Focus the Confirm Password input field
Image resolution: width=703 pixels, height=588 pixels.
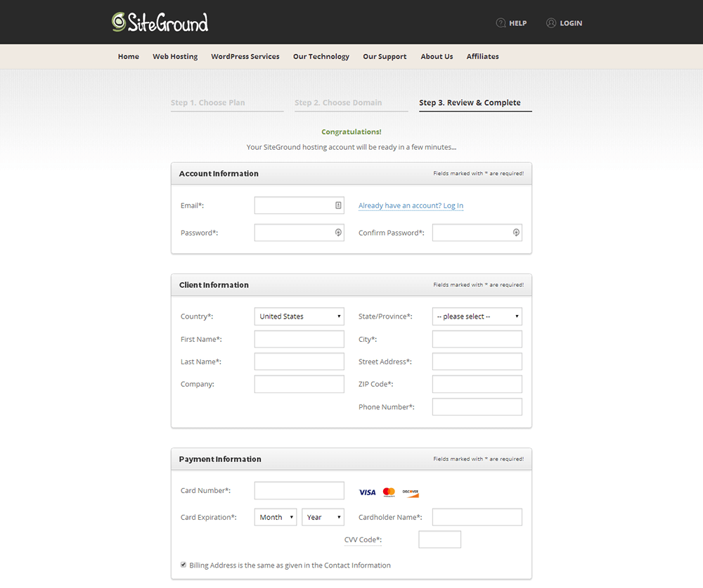477,232
